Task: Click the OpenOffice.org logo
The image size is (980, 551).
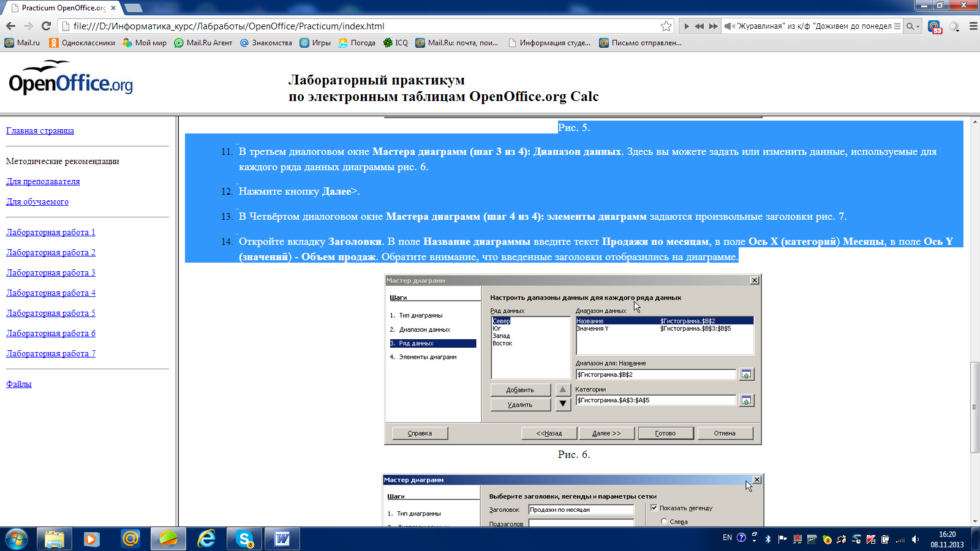Action: [70, 78]
